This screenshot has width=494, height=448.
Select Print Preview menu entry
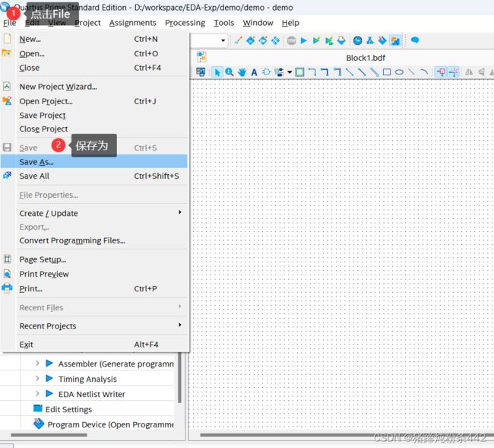click(x=94, y=274)
